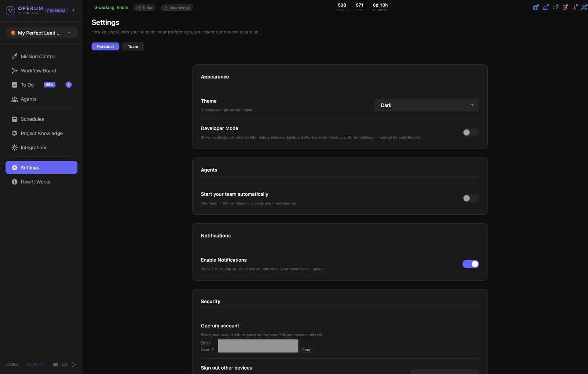The image size is (588, 374).
Task: Click the teal people icon in top bar
Action: 584,7
